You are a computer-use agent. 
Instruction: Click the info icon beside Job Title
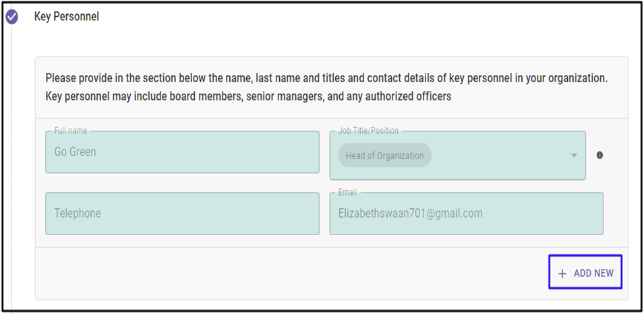599,155
